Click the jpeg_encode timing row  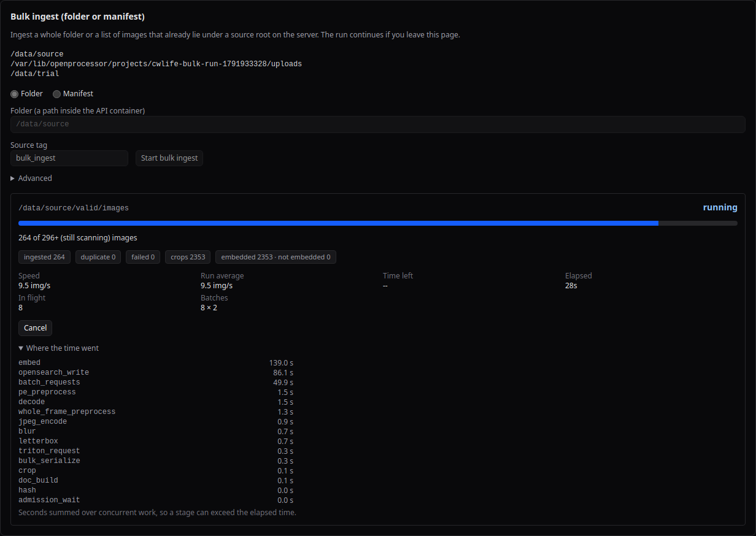point(156,422)
